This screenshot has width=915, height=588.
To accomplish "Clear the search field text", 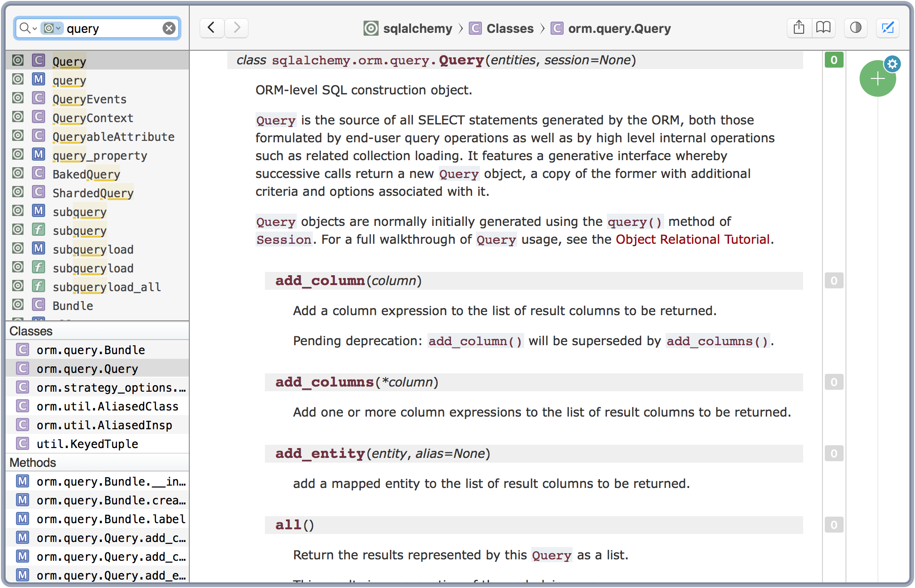I will click(169, 28).
